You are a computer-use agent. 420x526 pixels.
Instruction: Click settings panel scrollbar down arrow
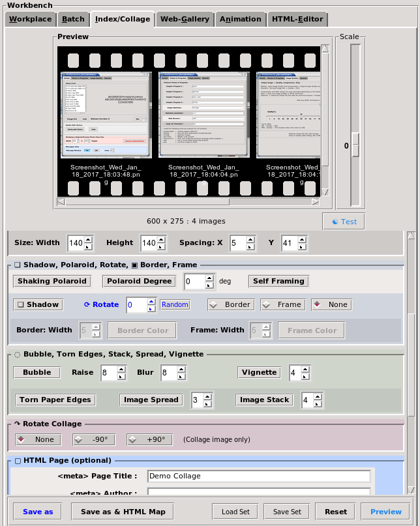pyautogui.click(x=412, y=490)
